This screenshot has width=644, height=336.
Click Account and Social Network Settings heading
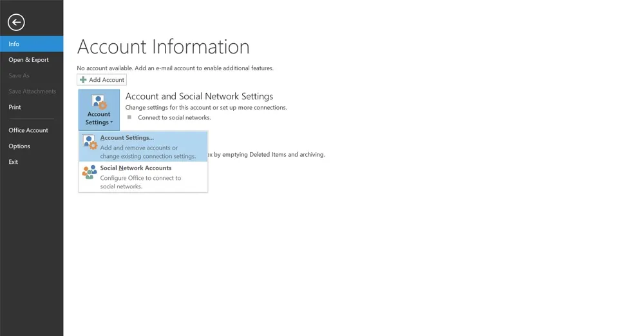[199, 96]
